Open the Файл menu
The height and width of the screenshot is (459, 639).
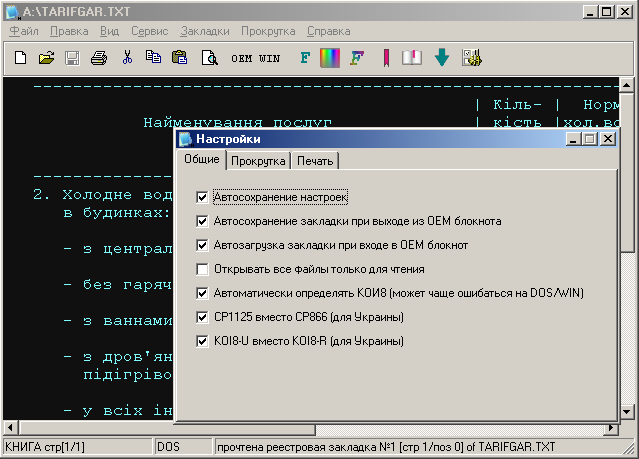tap(24, 31)
